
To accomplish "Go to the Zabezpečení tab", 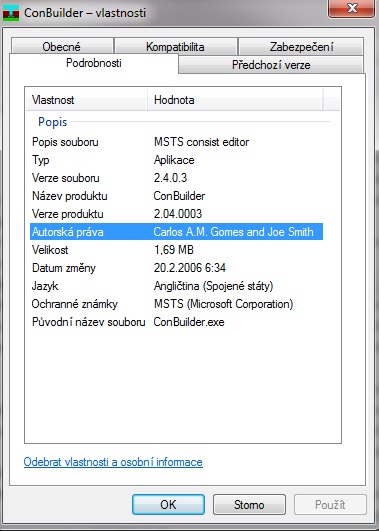I will 301,47.
